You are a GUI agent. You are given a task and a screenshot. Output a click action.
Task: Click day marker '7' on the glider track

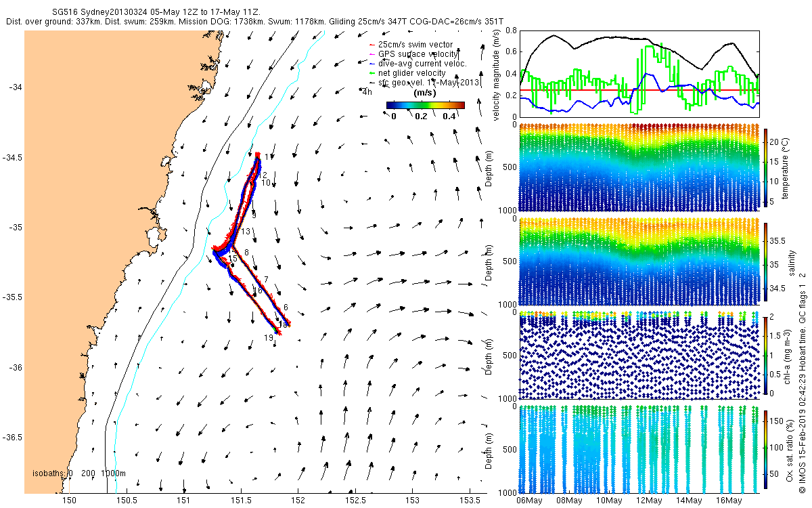coord(267,279)
